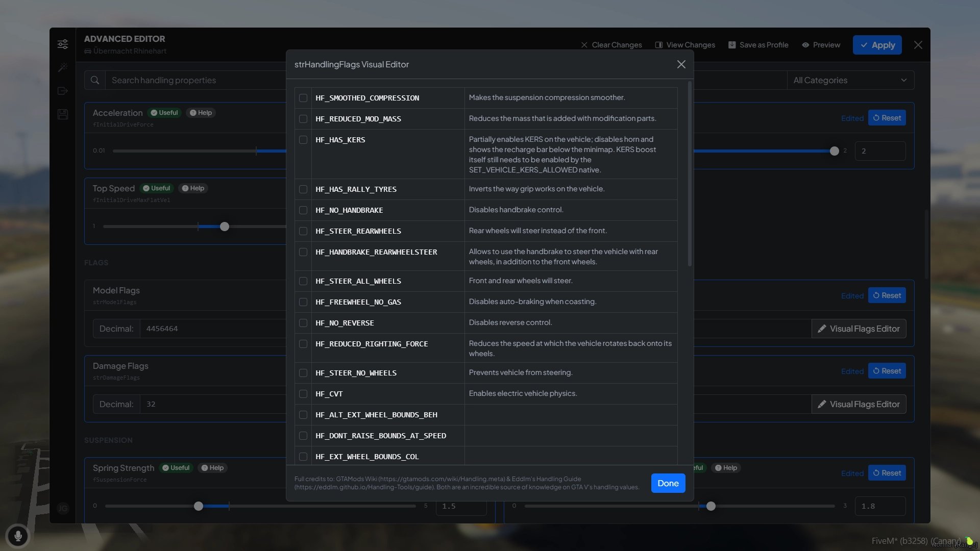Apply the handling changes
The image size is (980, 551).
[x=877, y=45]
